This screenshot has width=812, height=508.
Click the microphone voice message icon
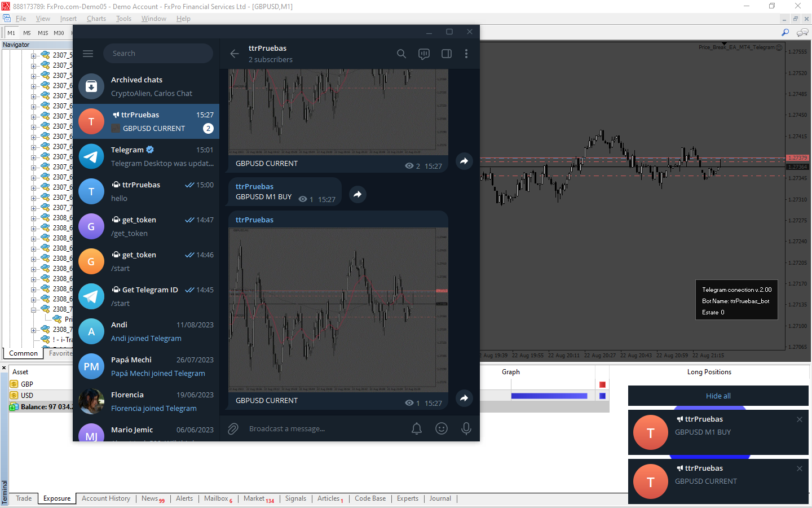[466, 429]
